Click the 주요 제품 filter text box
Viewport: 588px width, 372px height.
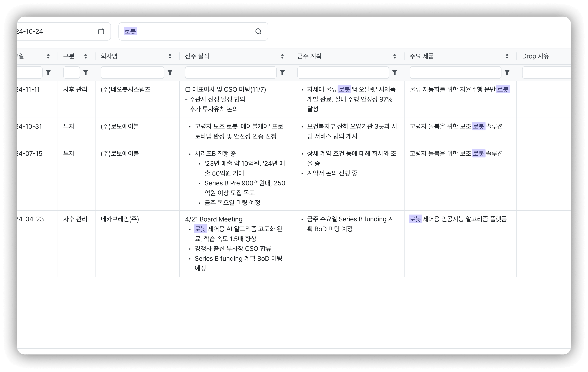(455, 72)
